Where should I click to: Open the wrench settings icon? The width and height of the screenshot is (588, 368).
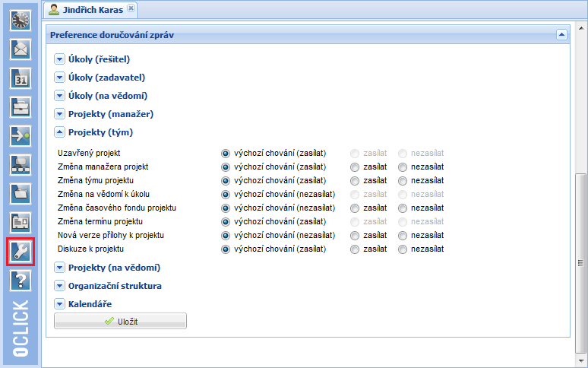(20, 252)
